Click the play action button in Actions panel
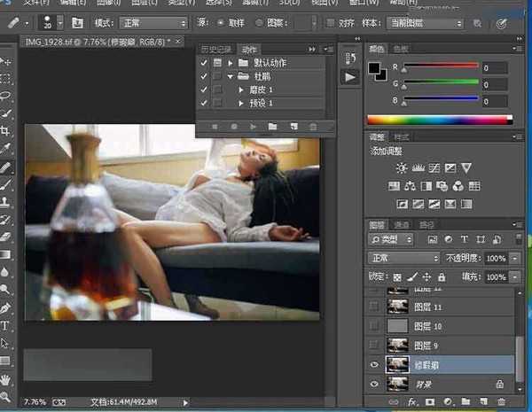 [x=254, y=128]
